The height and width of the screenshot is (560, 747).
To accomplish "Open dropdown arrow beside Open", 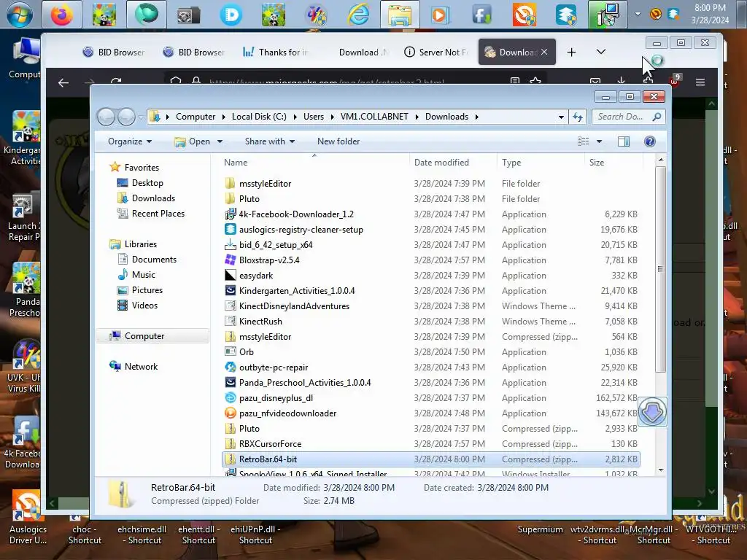I will 220,141.
